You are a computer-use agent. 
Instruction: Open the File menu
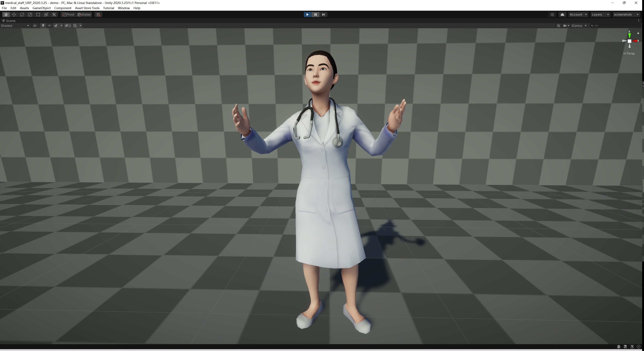click(x=4, y=8)
